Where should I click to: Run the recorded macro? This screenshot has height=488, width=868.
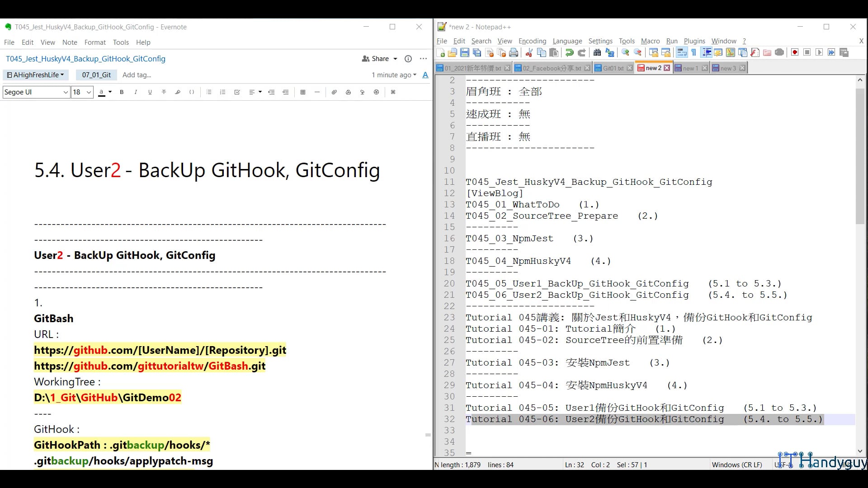coord(818,53)
